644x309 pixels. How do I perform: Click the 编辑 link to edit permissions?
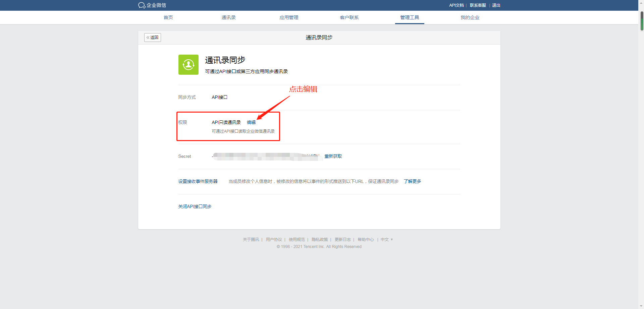[251, 122]
